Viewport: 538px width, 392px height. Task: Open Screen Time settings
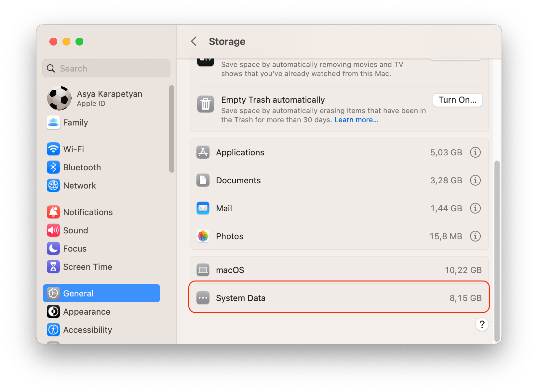pyautogui.click(x=87, y=267)
